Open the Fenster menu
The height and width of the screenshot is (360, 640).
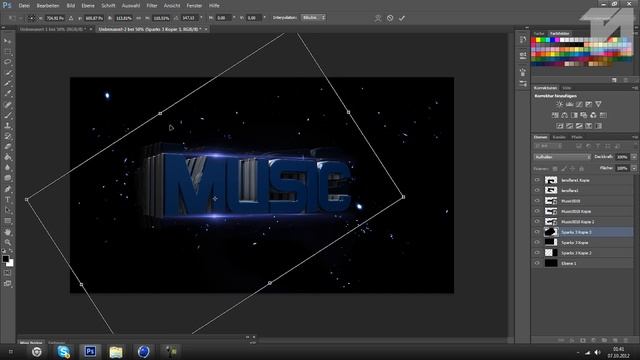point(194,6)
